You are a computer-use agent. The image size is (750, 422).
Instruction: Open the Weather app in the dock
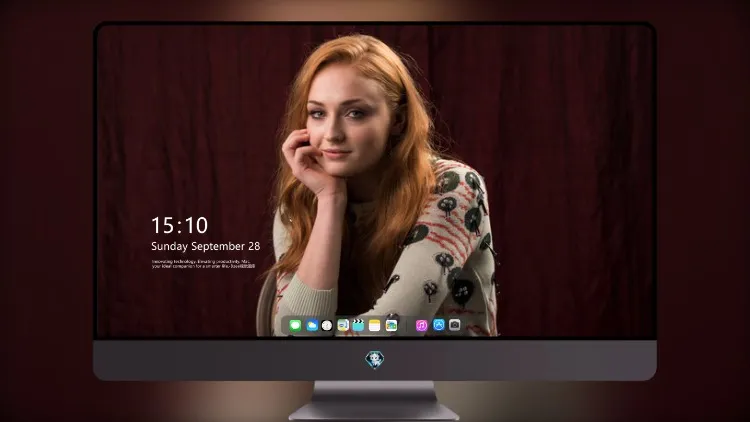[x=312, y=325]
